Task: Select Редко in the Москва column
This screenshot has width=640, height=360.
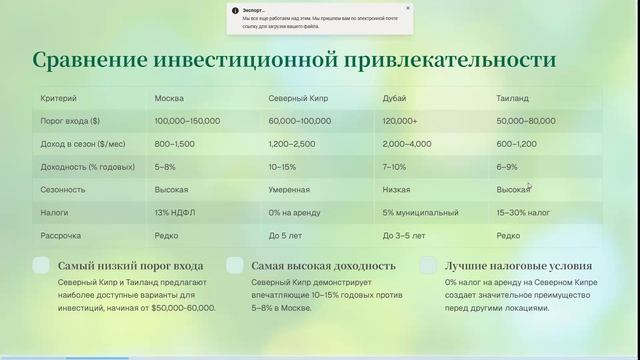Action: [166, 236]
